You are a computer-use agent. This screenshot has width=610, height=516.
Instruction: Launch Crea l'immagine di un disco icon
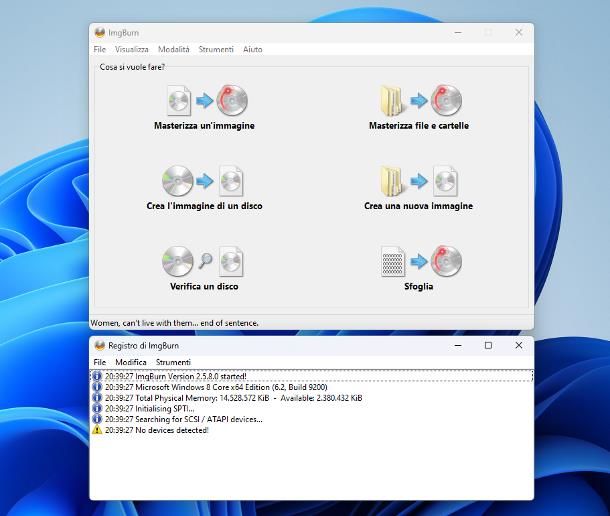point(203,181)
